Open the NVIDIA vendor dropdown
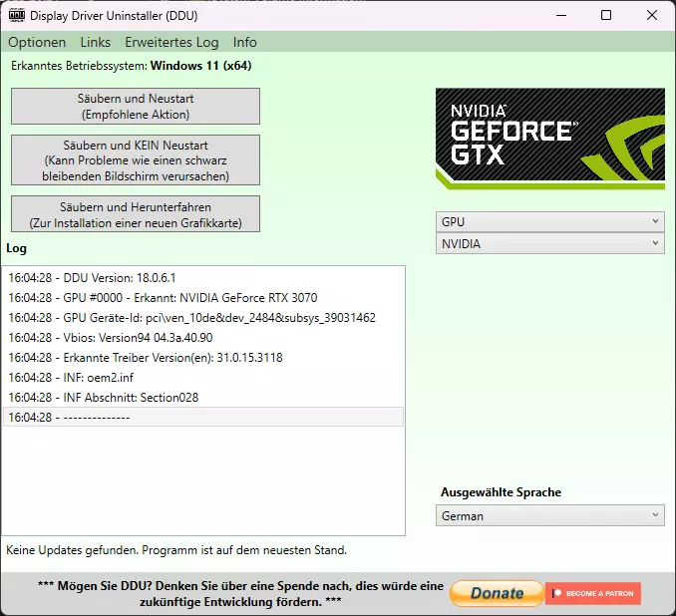The image size is (676, 616). [549, 243]
